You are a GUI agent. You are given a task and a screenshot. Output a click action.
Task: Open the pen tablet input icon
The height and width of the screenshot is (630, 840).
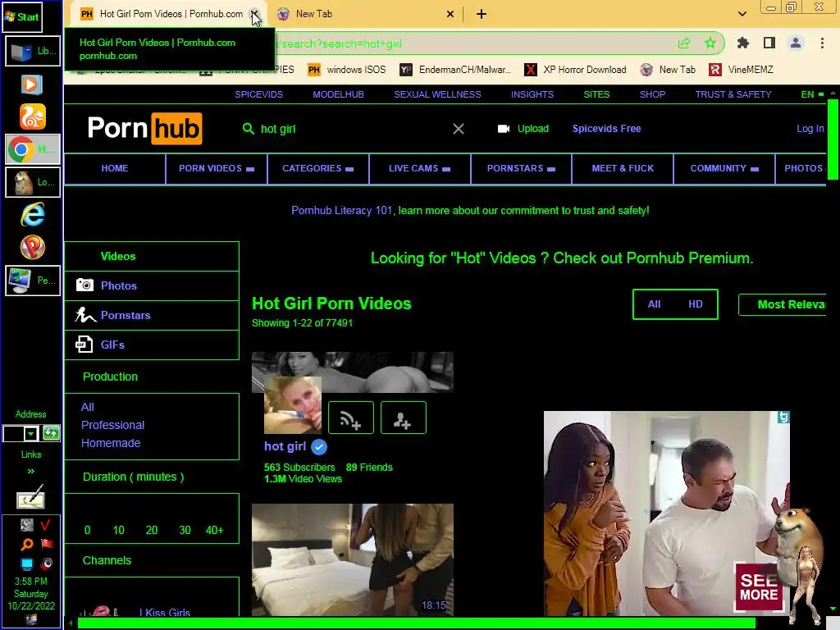30,497
